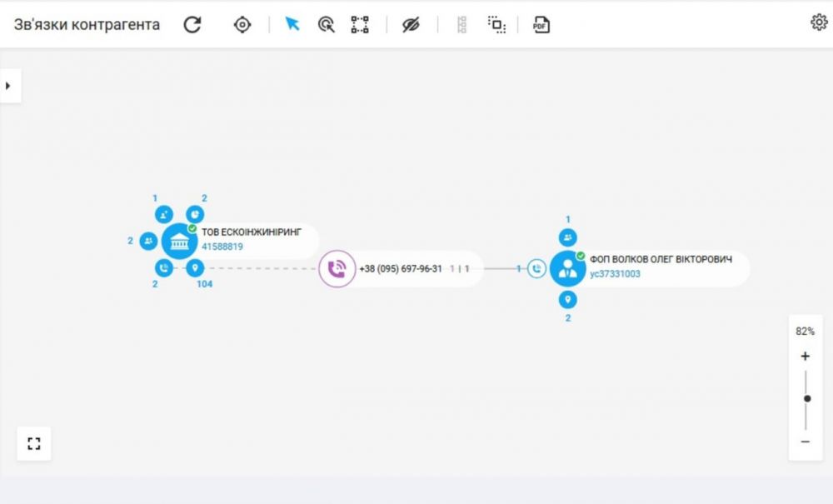Center the graph with the target icon
833x504 pixels.
pos(242,24)
